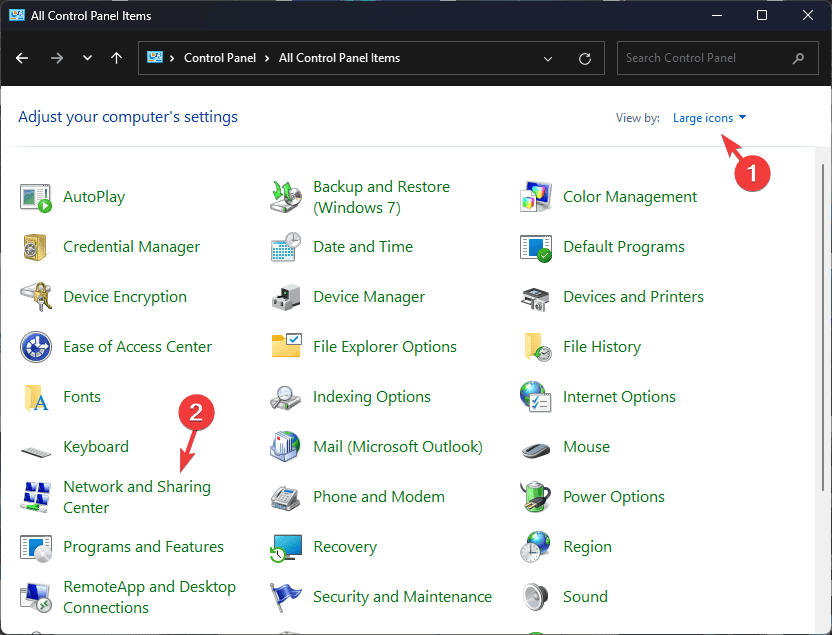Viewport: 832px width, 635px height.
Task: Click the window title bar icon
Action: click(17, 15)
